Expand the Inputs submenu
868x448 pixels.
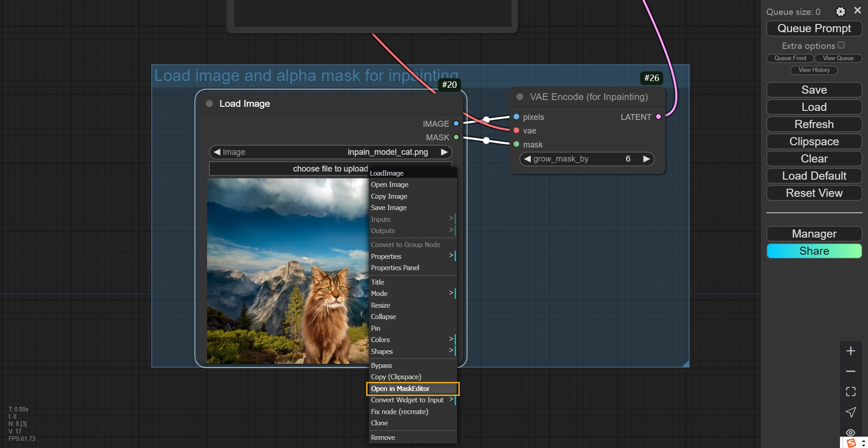413,219
